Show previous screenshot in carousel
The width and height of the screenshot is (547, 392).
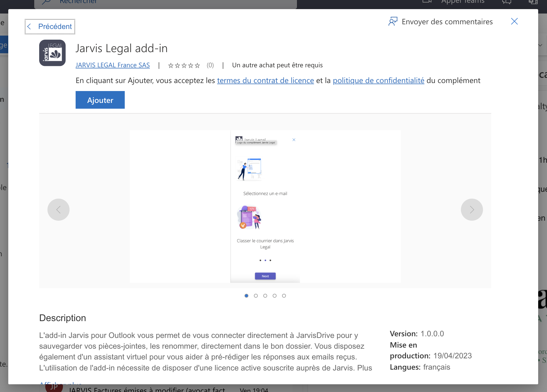(59, 210)
